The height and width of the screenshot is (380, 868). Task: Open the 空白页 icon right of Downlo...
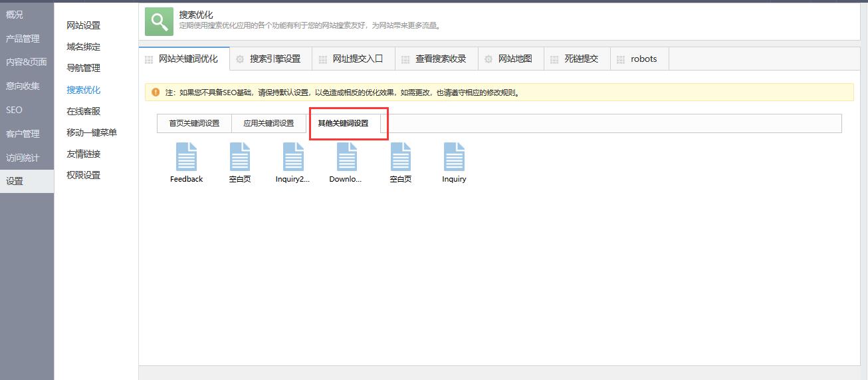pos(400,157)
